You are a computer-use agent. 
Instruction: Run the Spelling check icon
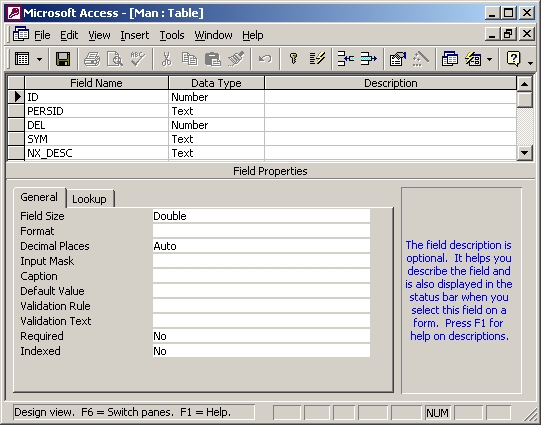(x=138, y=59)
